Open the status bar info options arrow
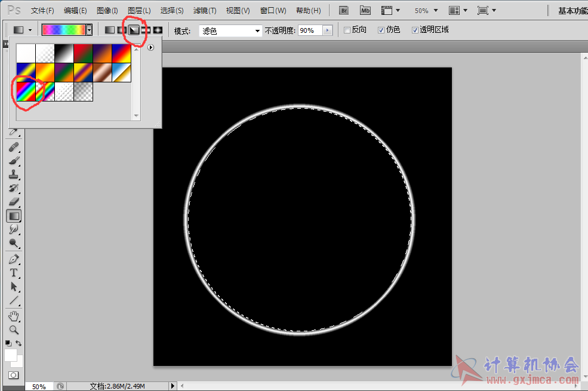This screenshot has height=391, width=588. (173, 386)
